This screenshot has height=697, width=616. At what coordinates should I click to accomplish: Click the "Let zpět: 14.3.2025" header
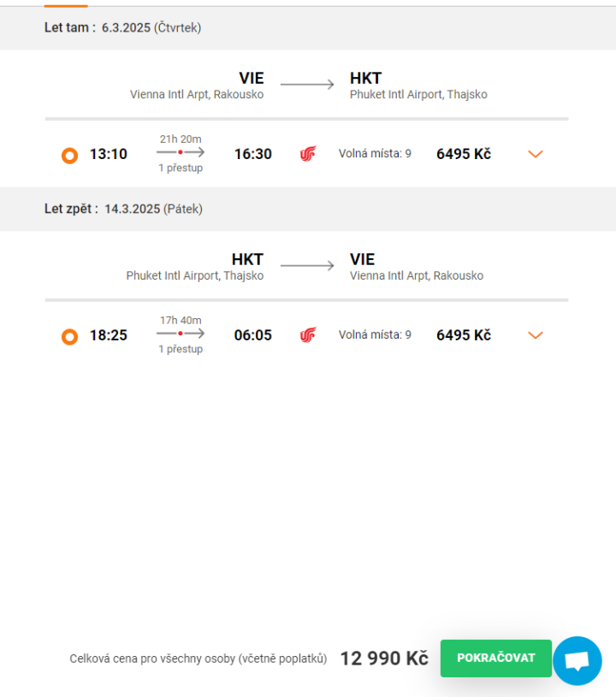pos(124,209)
